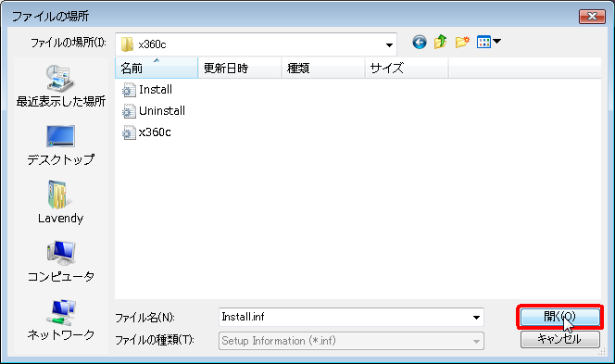
Task: Click the x360c file's icon
Action: pos(128,132)
